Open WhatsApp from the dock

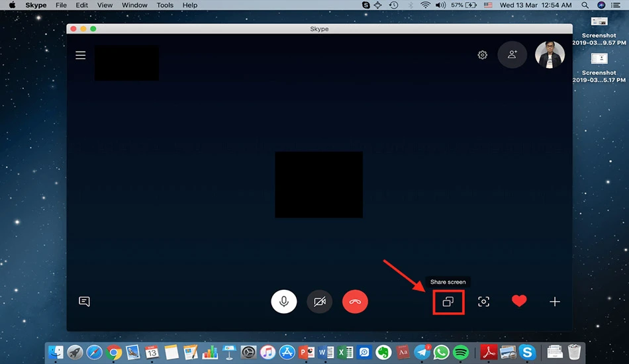pyautogui.click(x=441, y=352)
